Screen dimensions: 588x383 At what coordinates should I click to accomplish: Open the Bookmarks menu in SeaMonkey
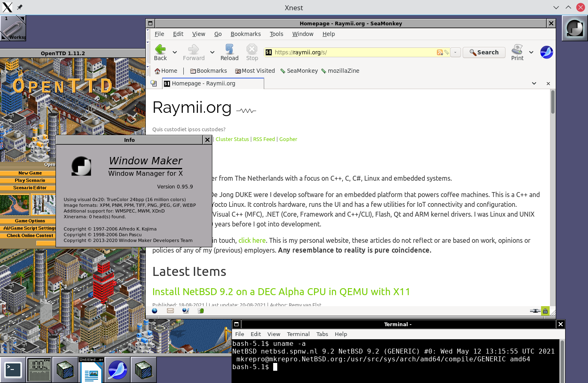click(x=245, y=34)
